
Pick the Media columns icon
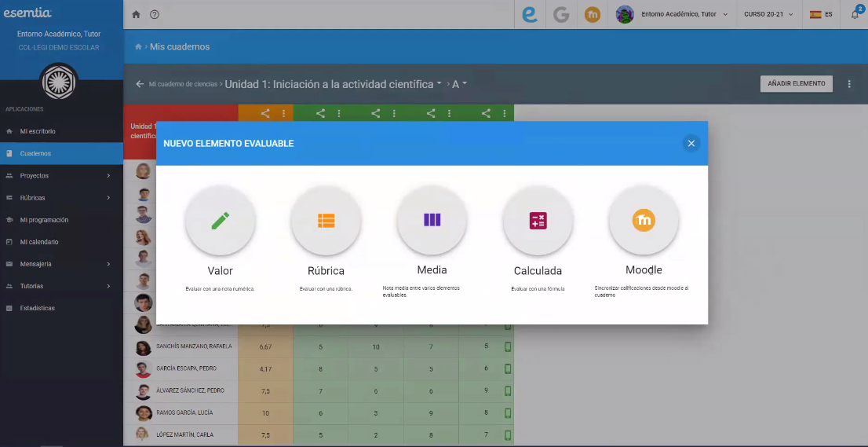(432, 220)
